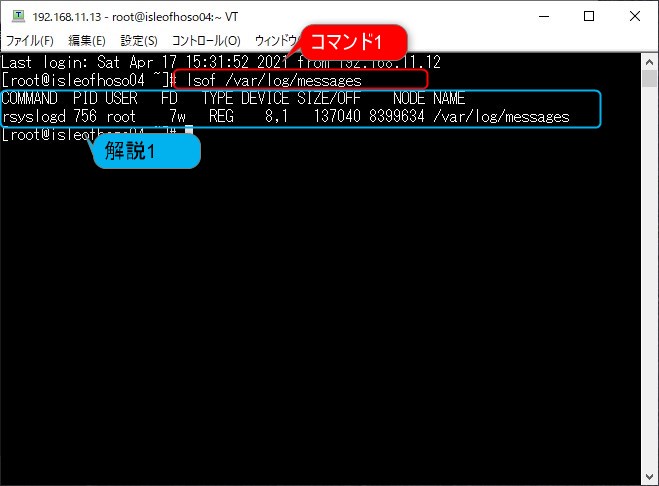
Task: Maximize the Tera Term window
Action: [589, 16]
